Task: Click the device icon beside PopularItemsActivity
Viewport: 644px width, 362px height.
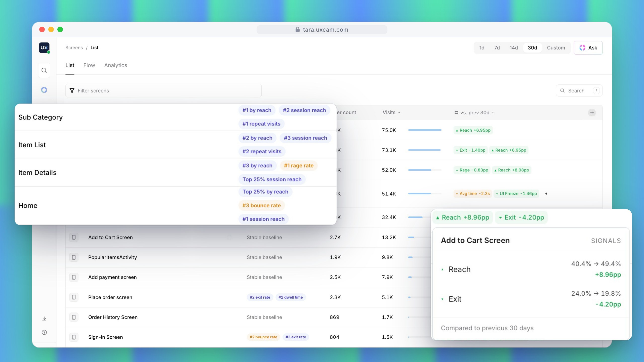Action: [74, 257]
